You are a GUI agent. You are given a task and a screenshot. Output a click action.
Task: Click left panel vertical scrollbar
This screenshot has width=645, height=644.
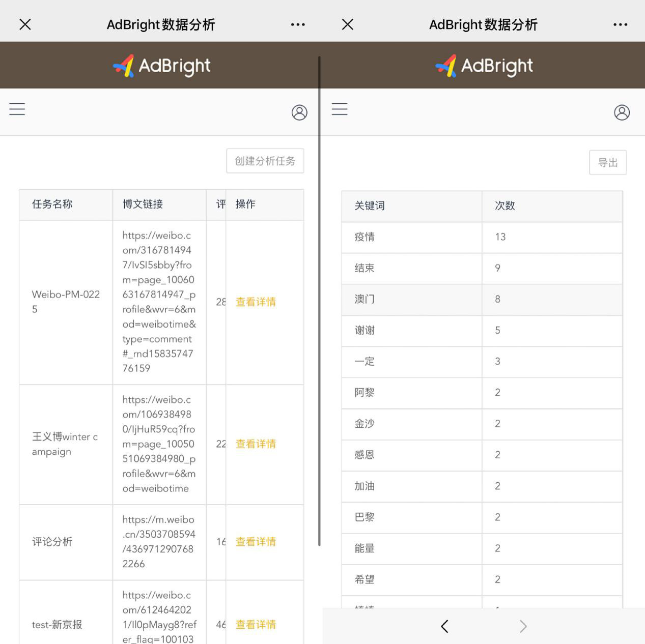[x=319, y=300]
